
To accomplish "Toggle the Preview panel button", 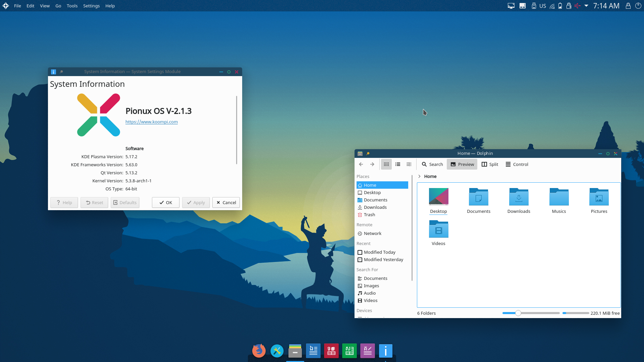I will [462, 164].
